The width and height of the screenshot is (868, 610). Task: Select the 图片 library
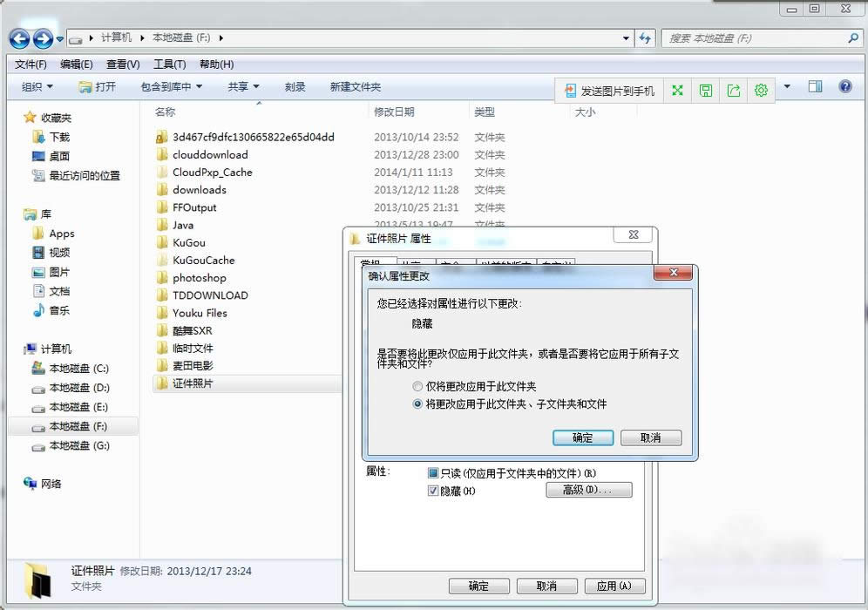coord(51,272)
